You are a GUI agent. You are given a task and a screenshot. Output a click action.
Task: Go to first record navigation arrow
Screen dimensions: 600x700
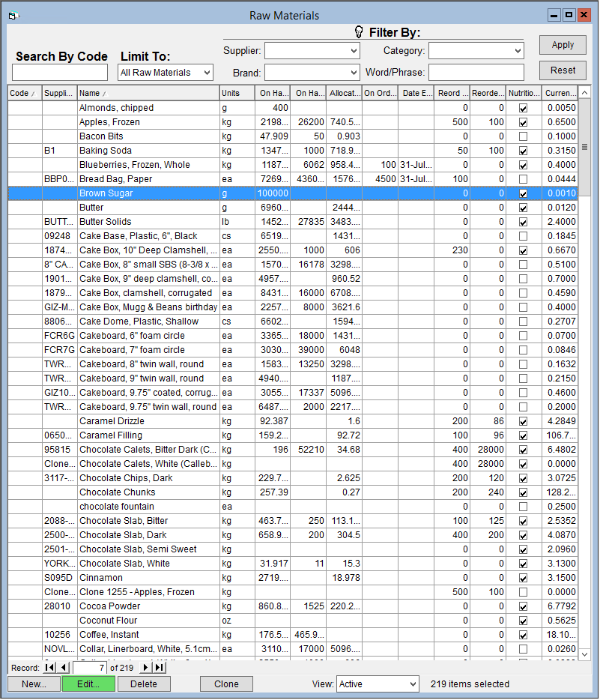[50, 668]
